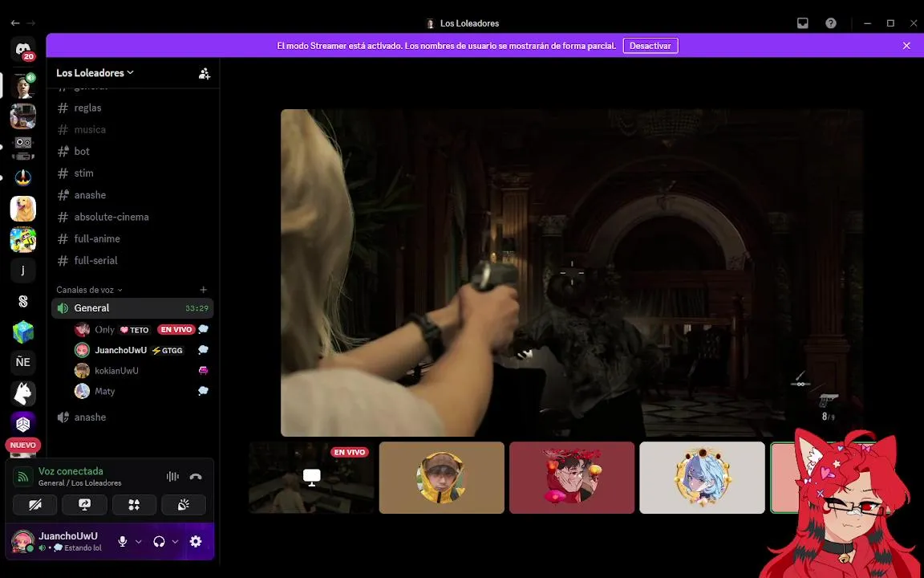
Task: Collapse the 'Canales de voz' category
Action: coord(89,290)
